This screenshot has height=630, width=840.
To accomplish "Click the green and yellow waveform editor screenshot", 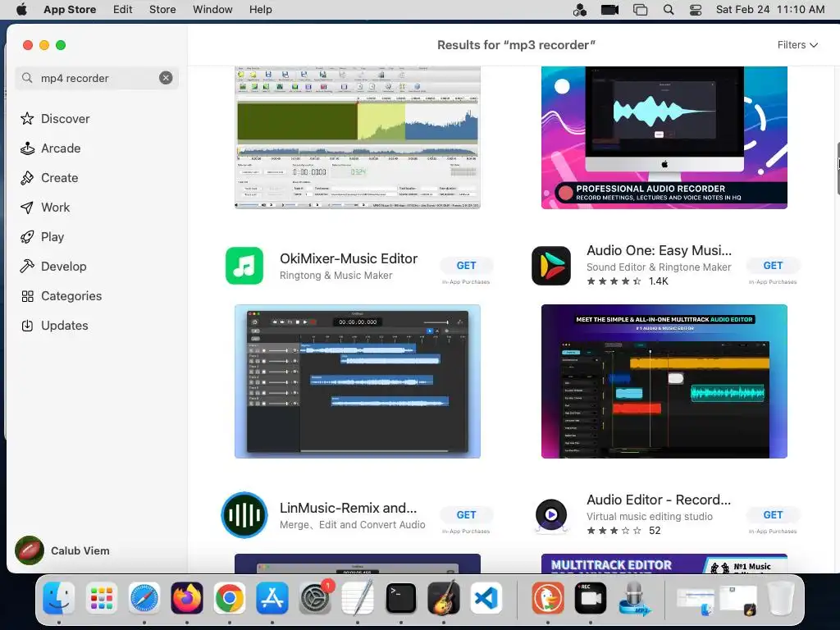I will click(358, 138).
